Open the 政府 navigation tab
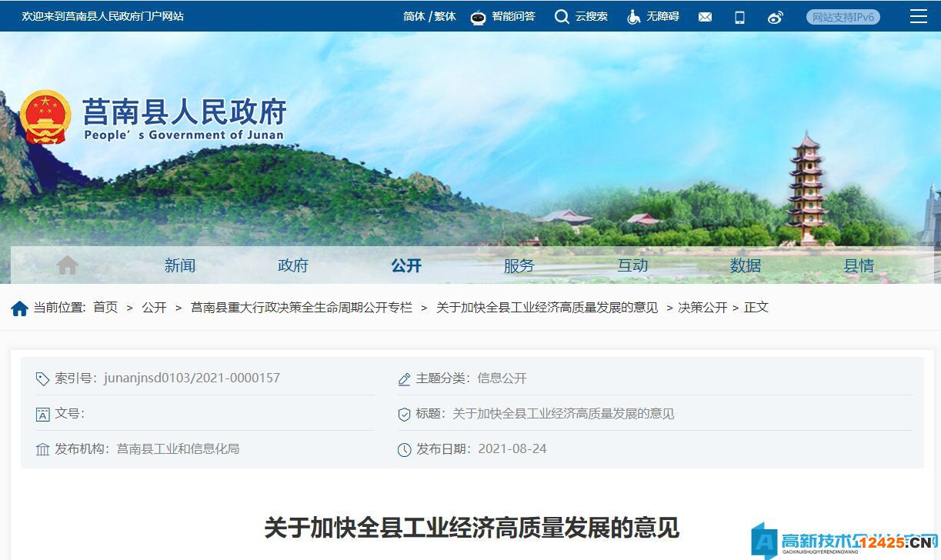This screenshot has height=560, width=941. point(293,265)
